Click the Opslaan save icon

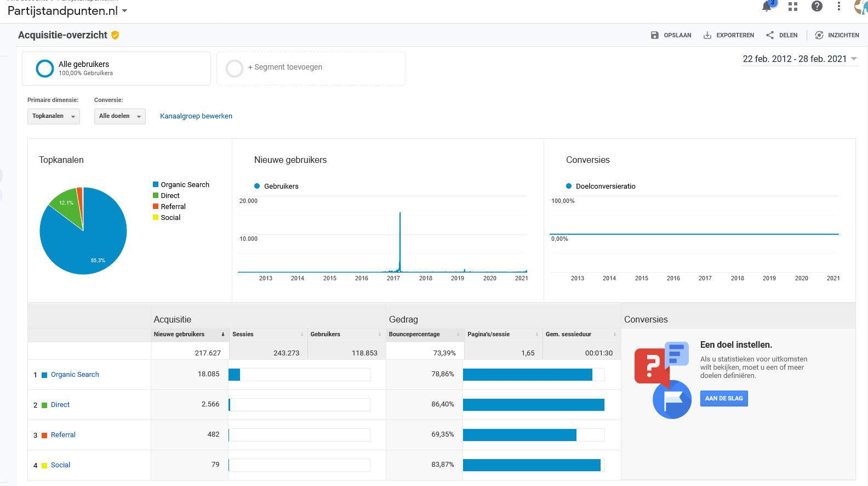pyautogui.click(x=655, y=35)
